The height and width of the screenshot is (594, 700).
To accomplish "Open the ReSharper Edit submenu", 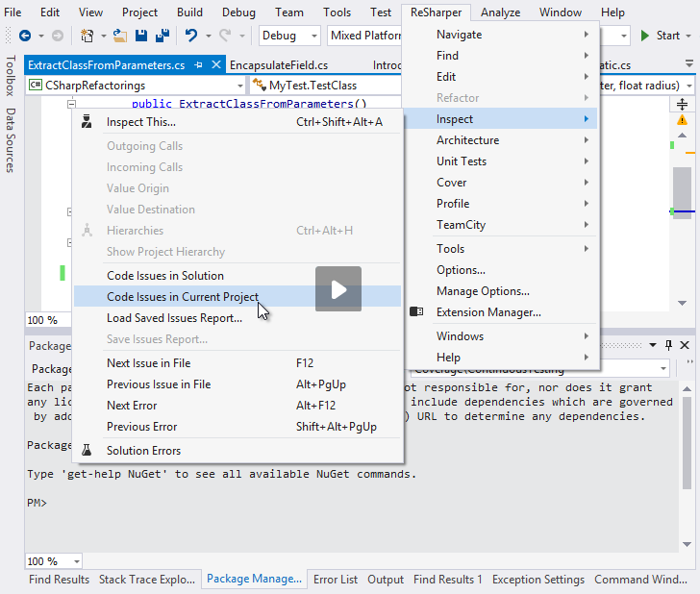I will [500, 77].
